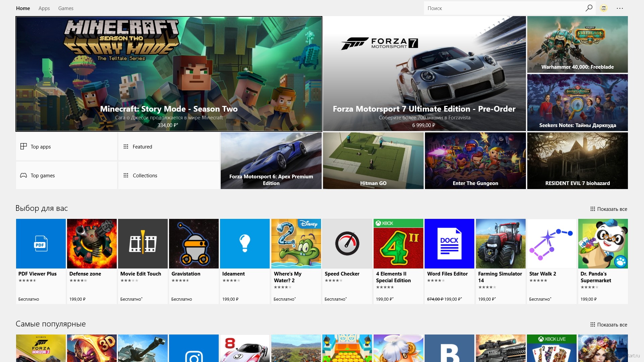This screenshot has width=644, height=362.
Task: Open VK app tile with B letter
Action: click(449, 348)
